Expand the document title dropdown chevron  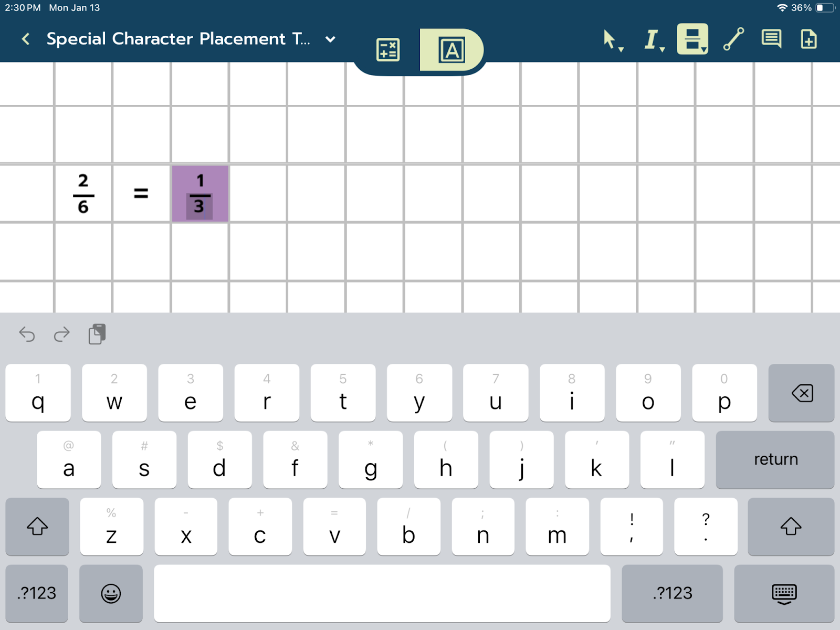[330, 39]
